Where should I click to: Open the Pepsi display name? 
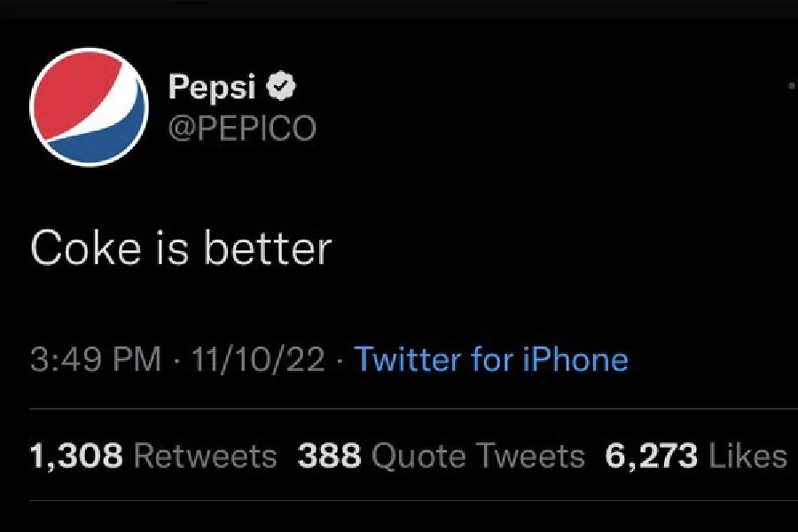[x=212, y=87]
